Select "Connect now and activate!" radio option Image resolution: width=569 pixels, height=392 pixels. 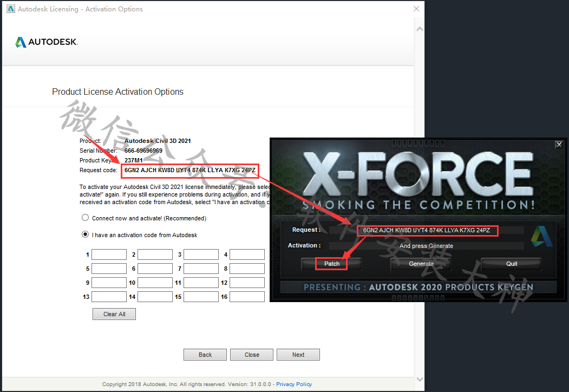[86, 218]
